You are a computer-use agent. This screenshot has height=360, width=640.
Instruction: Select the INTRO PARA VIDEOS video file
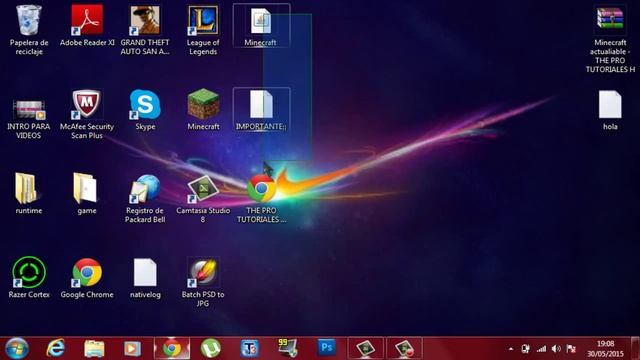[29, 109]
